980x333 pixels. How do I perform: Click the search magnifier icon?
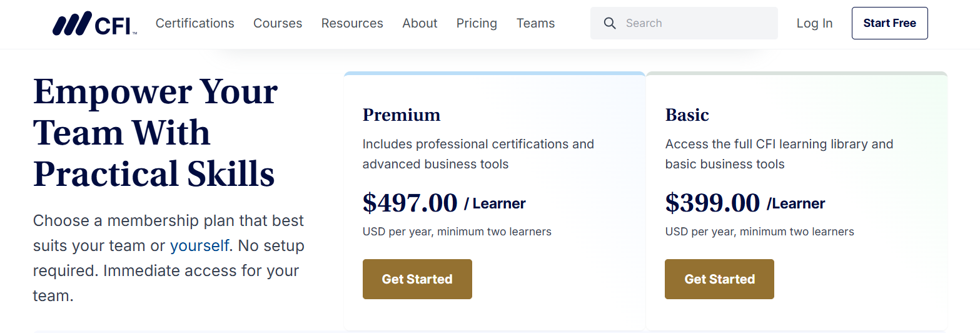610,24
